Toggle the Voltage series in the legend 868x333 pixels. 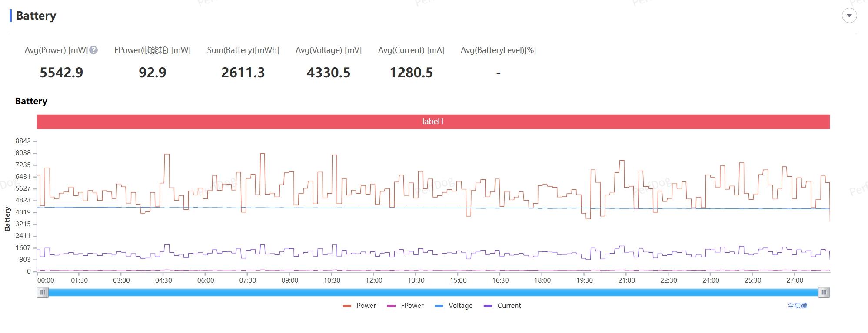pyautogui.click(x=453, y=306)
